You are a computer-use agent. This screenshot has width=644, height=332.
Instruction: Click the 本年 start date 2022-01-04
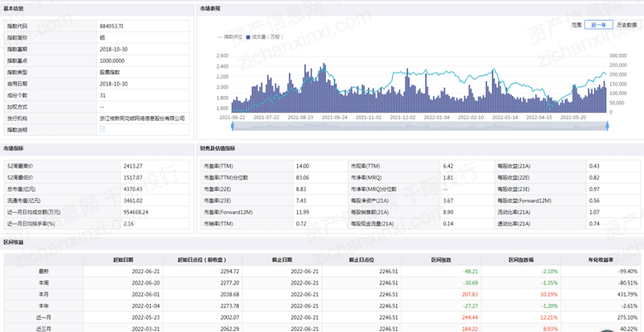coord(144,305)
